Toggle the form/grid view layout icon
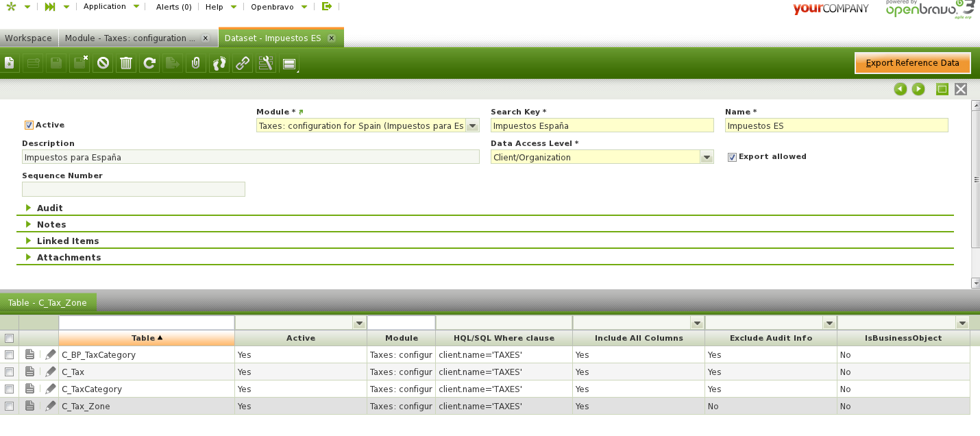The image size is (980, 436). 289,64
